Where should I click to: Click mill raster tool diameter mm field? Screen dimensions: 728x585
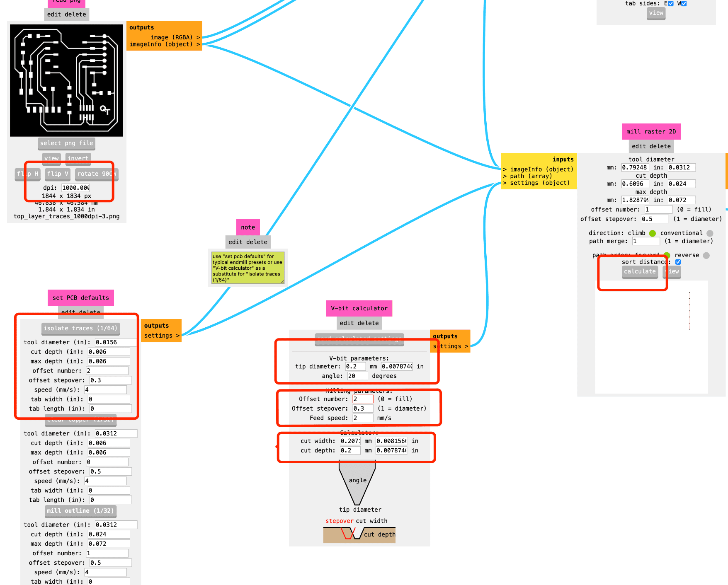pyautogui.click(x=635, y=168)
